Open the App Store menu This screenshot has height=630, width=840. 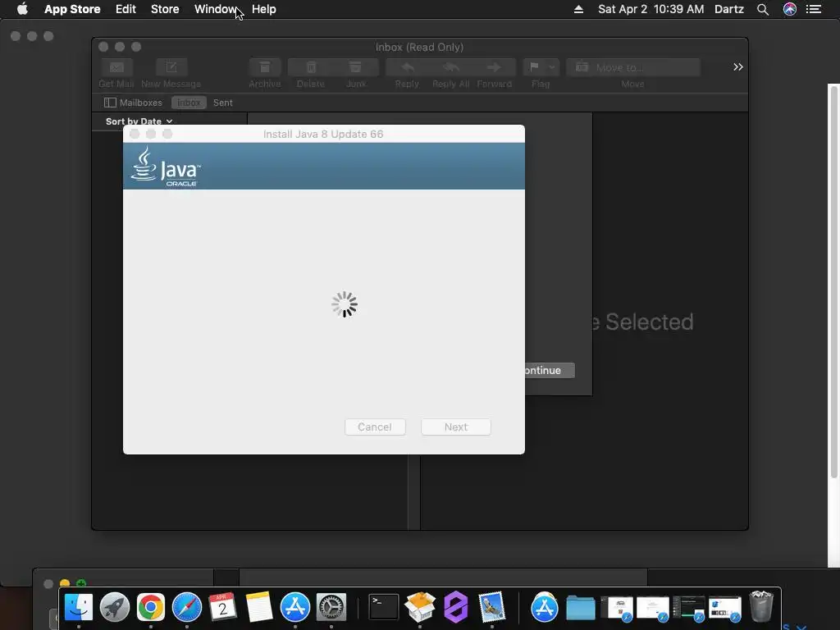(72, 9)
